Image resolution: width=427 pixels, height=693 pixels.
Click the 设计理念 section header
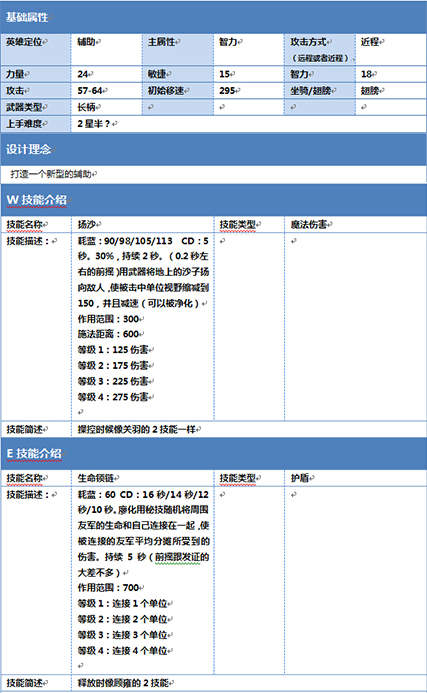pos(214,149)
